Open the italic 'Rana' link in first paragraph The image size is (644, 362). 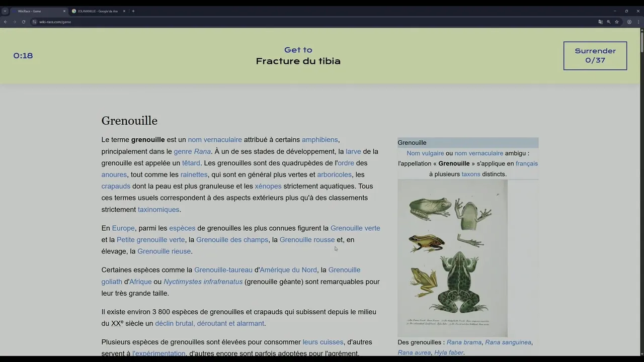202,151
